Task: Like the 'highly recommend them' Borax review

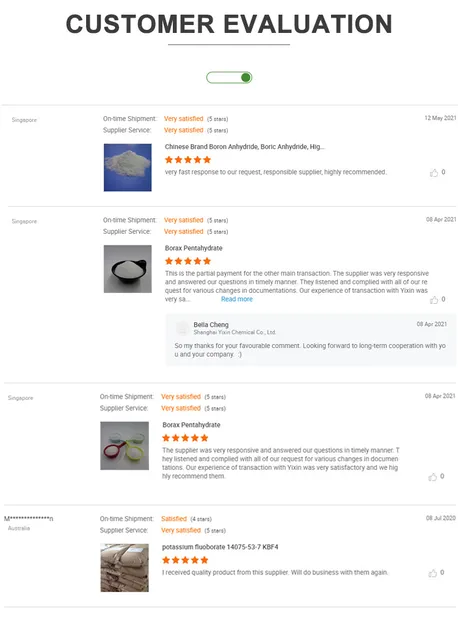Action: (x=432, y=477)
